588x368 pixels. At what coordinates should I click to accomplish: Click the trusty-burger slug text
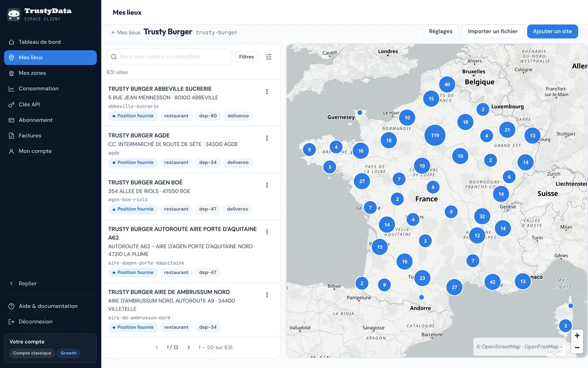[217, 32]
